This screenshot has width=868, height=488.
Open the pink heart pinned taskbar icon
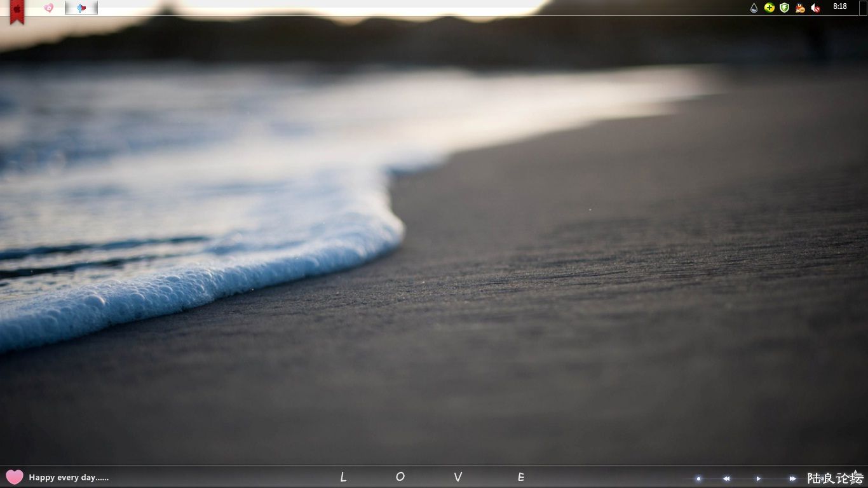[x=49, y=8]
